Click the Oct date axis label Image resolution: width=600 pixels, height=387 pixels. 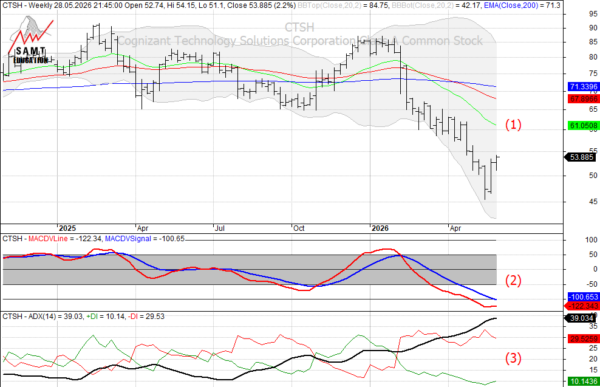coord(298,228)
